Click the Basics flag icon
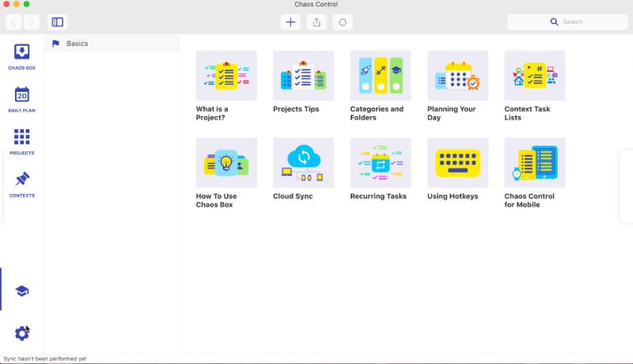 click(x=55, y=44)
